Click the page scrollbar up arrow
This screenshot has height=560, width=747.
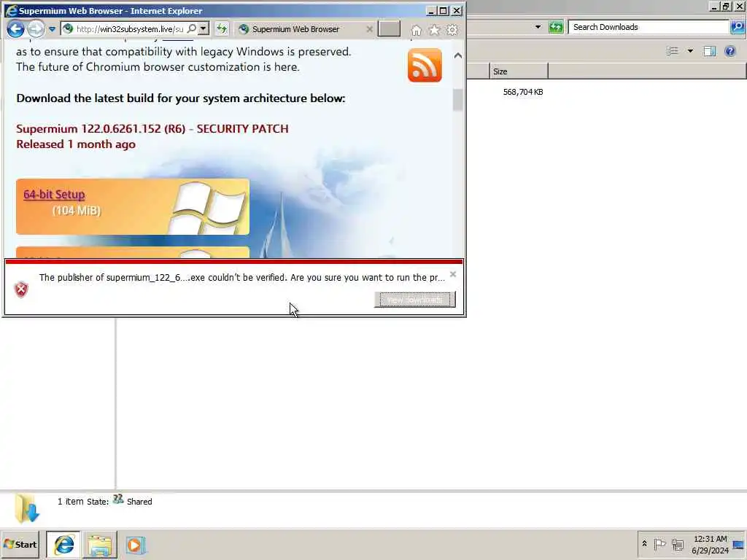[458, 55]
